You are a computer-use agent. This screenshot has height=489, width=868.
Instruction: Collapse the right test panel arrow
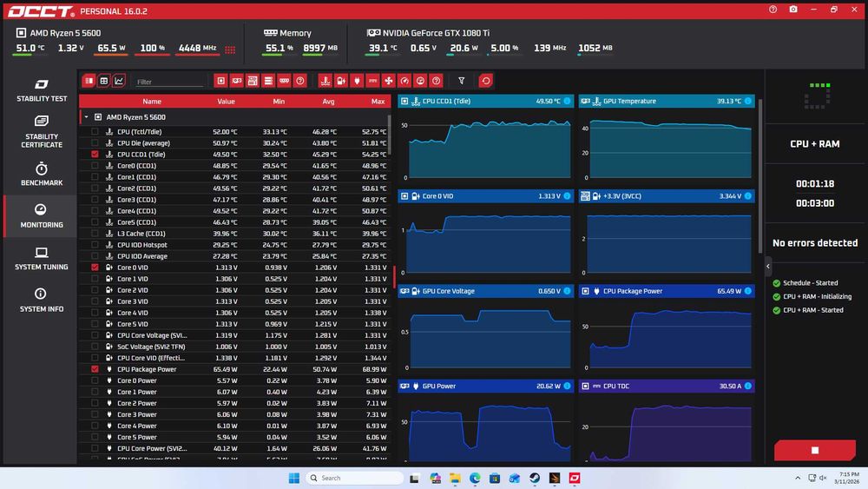(x=768, y=267)
